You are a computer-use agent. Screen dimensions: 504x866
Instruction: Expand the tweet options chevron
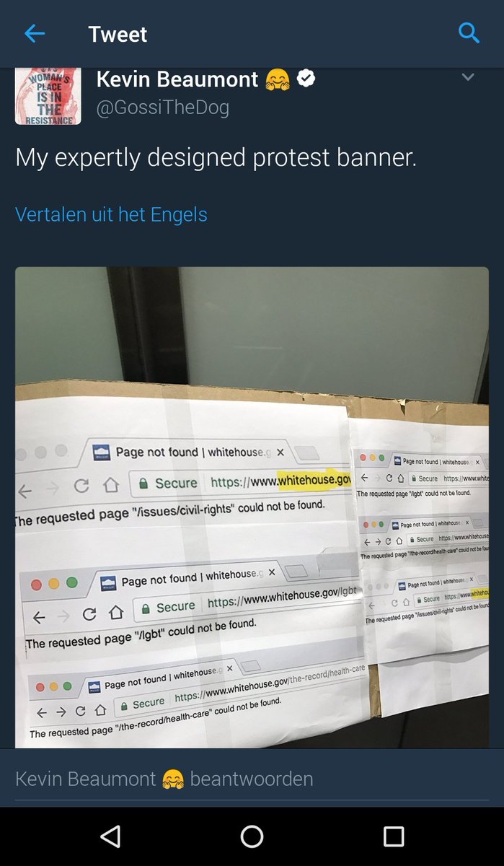pyautogui.click(x=468, y=77)
